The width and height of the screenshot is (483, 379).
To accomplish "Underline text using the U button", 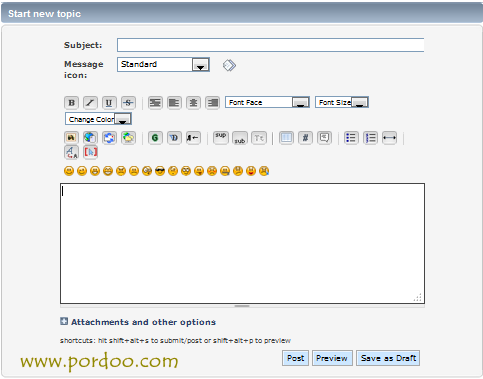I will click(x=109, y=103).
